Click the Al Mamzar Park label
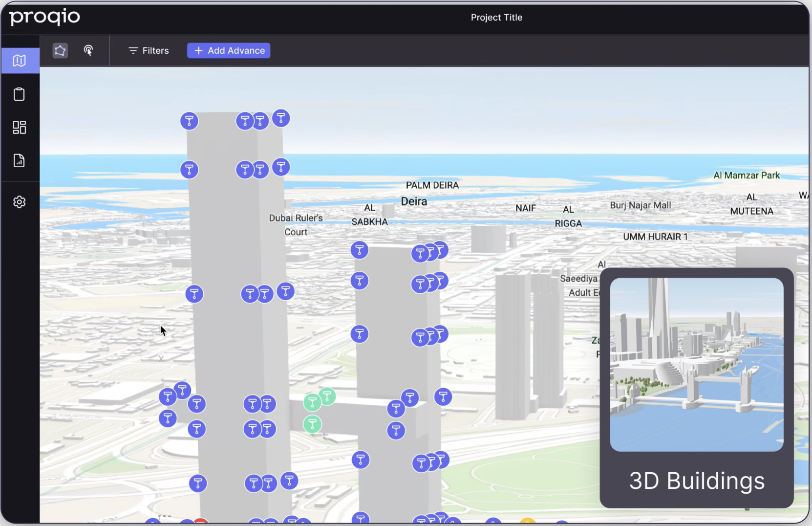Screen dimensions: 812x526 point(746,175)
